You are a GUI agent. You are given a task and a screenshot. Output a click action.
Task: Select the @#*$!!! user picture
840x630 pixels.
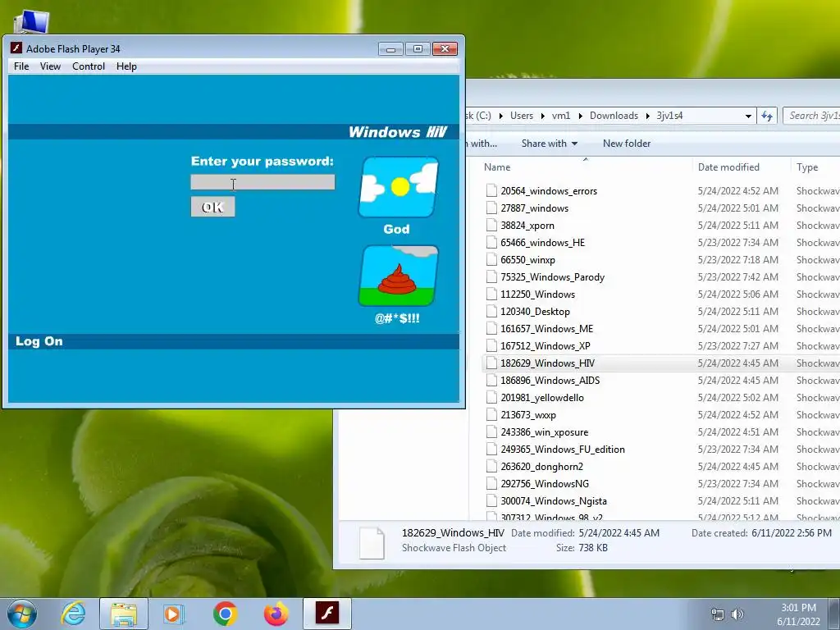click(x=398, y=276)
